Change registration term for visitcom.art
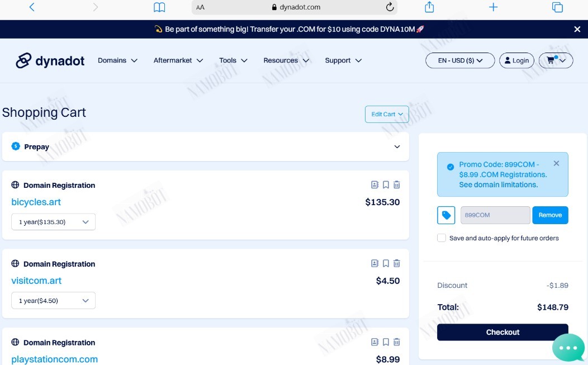The width and height of the screenshot is (588, 365). click(53, 301)
